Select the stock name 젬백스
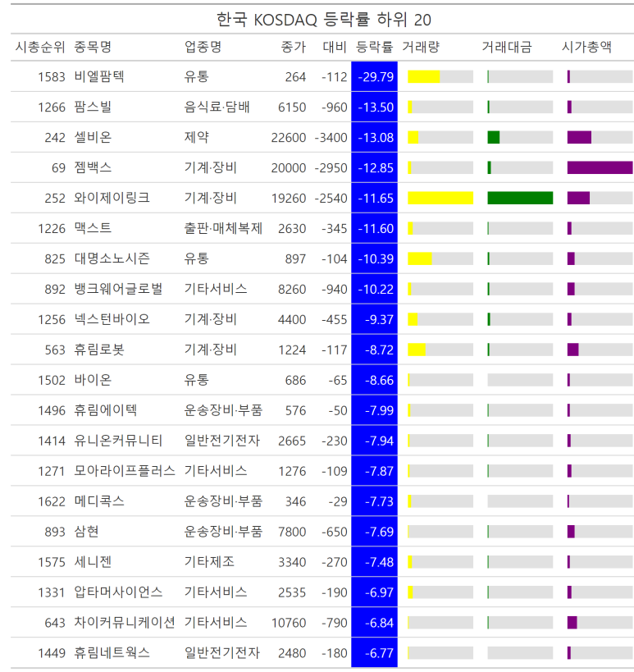 (93, 167)
